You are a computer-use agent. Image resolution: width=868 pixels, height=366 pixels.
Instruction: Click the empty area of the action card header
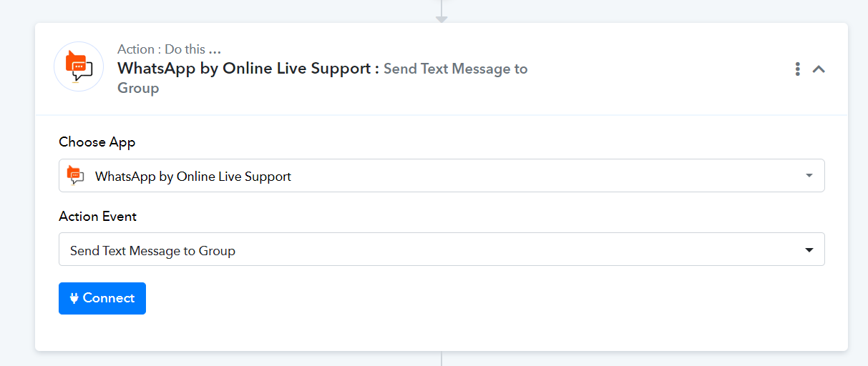(658, 69)
